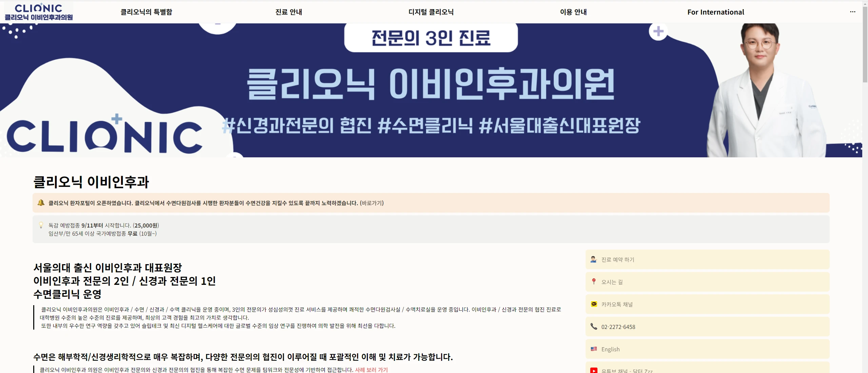Click the heading 서울의대 출신 이비인후과 대표원장
This screenshot has height=373, width=868.
[108, 268]
